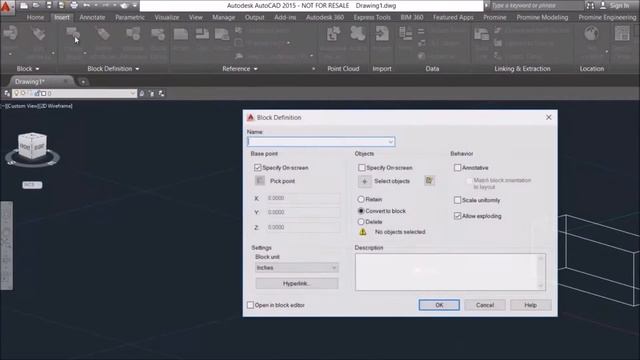Click the Data Link icon in Linking & Extraction
640x360 pixels.
(482, 34)
